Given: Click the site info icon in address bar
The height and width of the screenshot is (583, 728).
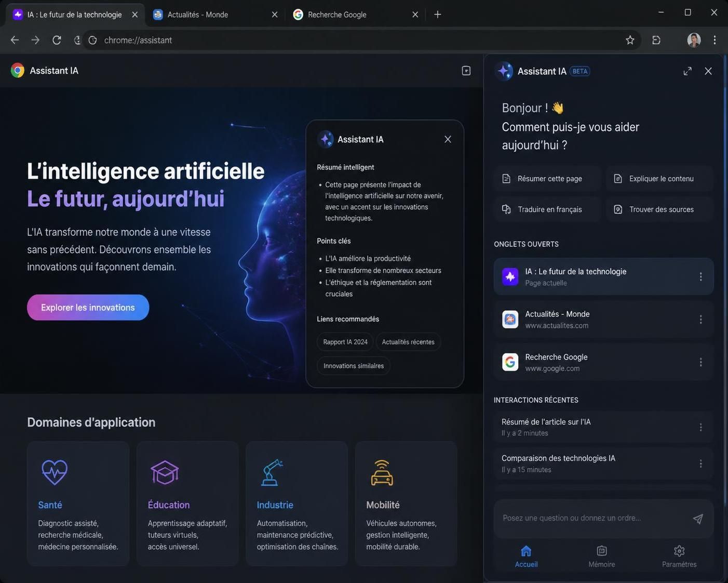Looking at the screenshot, I should tap(92, 40).
